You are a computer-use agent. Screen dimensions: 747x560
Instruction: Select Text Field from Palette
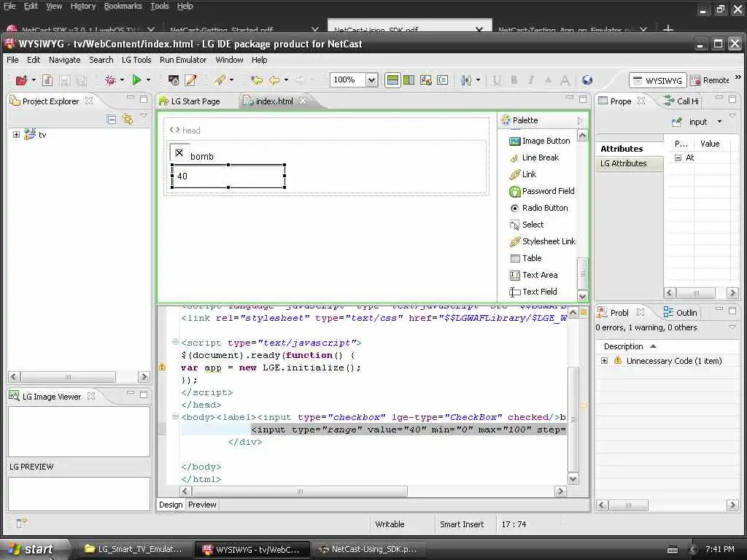pos(533,292)
